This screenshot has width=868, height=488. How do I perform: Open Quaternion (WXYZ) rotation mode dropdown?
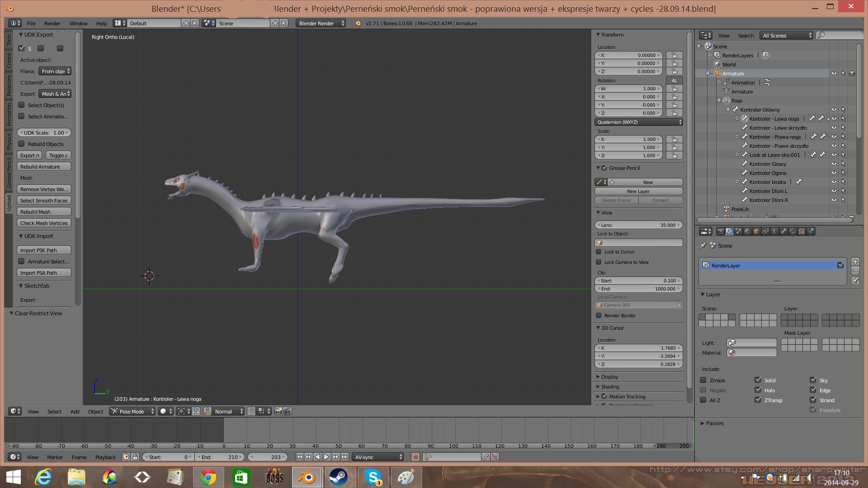click(639, 122)
